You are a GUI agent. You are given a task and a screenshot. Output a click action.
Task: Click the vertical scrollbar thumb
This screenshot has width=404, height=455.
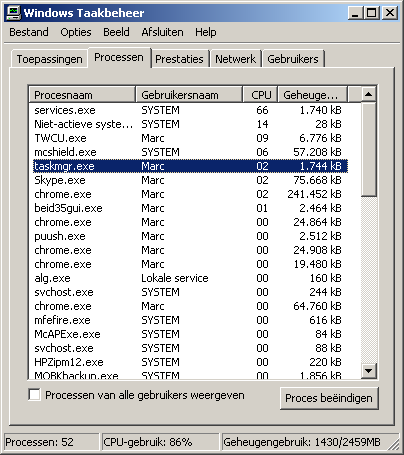pyautogui.click(x=369, y=149)
